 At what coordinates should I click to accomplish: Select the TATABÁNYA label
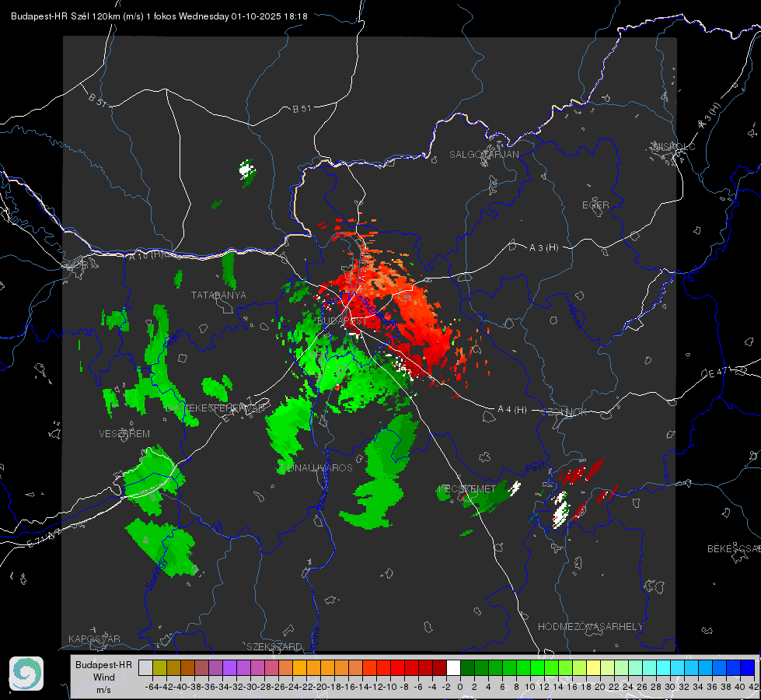218,295
